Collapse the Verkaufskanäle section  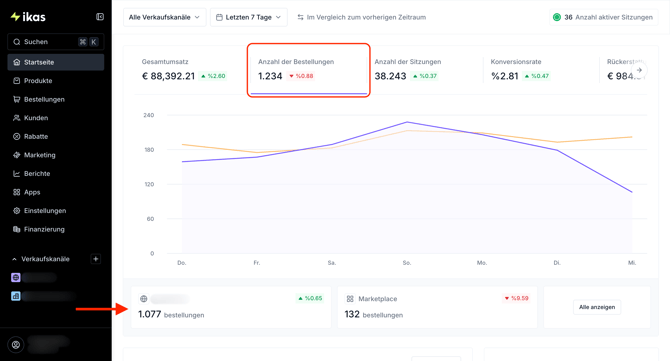[15, 259]
